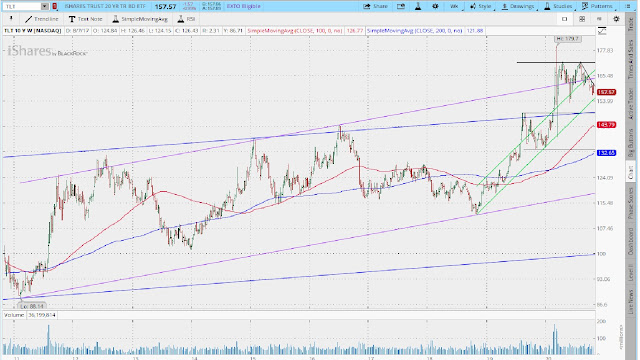Image resolution: width=640 pixels, height=360 pixels.
Task: Select the Text Note tool
Action: 85,19
